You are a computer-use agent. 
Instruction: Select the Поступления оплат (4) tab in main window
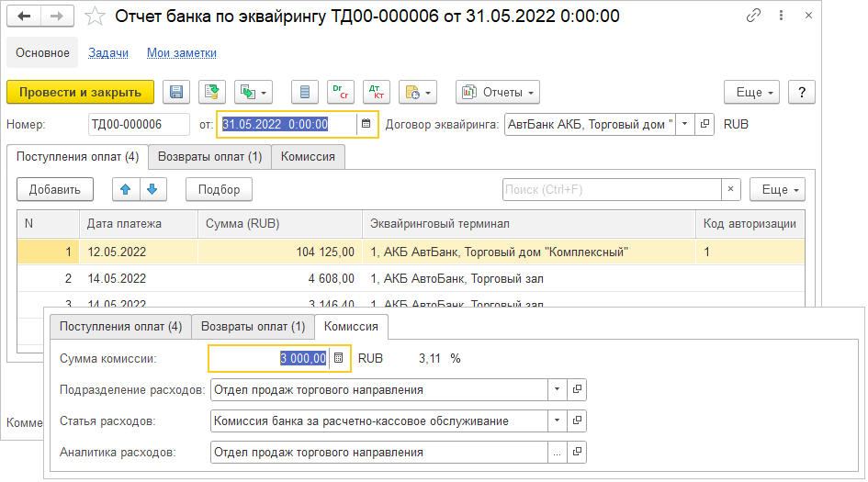click(77, 157)
